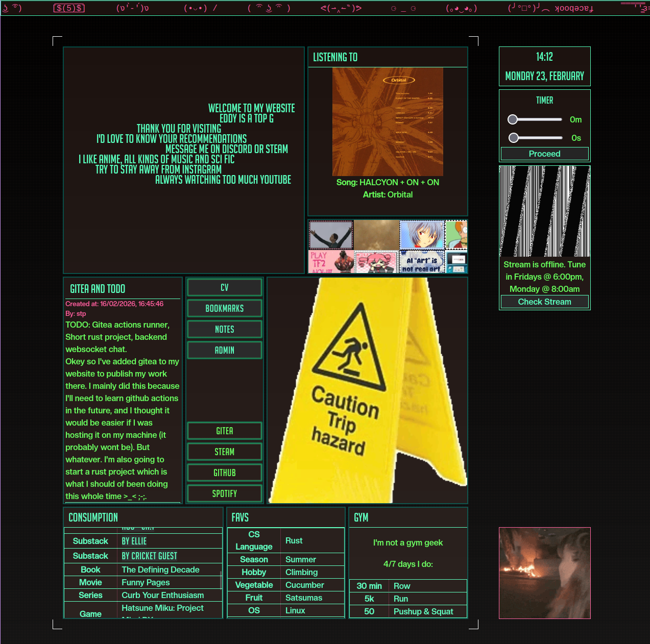The image size is (650, 644).
Task: Click the Play TF2 Now stamp
Action: pos(331,262)
